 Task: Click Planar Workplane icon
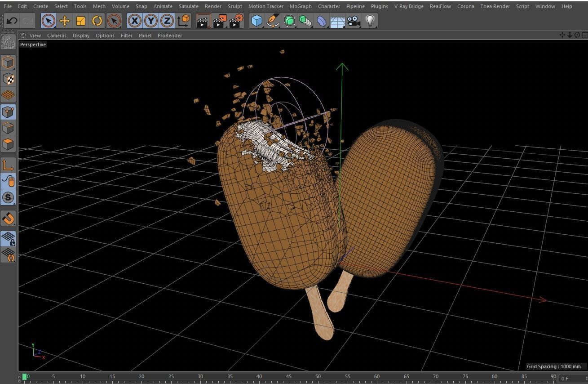pos(8,255)
